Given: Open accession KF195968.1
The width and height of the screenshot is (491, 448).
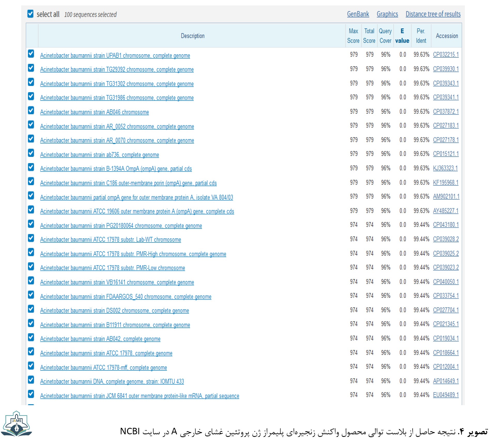Looking at the screenshot, I should coord(446,183).
